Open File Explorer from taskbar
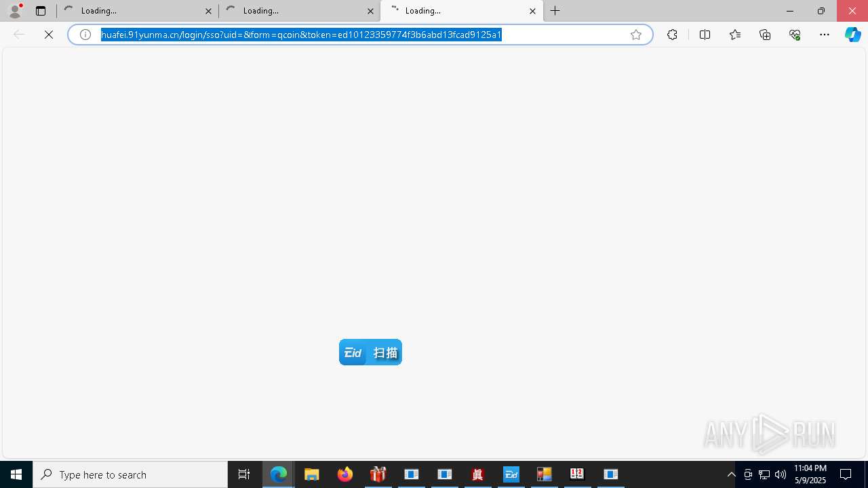Image resolution: width=868 pixels, height=488 pixels. [311, 474]
